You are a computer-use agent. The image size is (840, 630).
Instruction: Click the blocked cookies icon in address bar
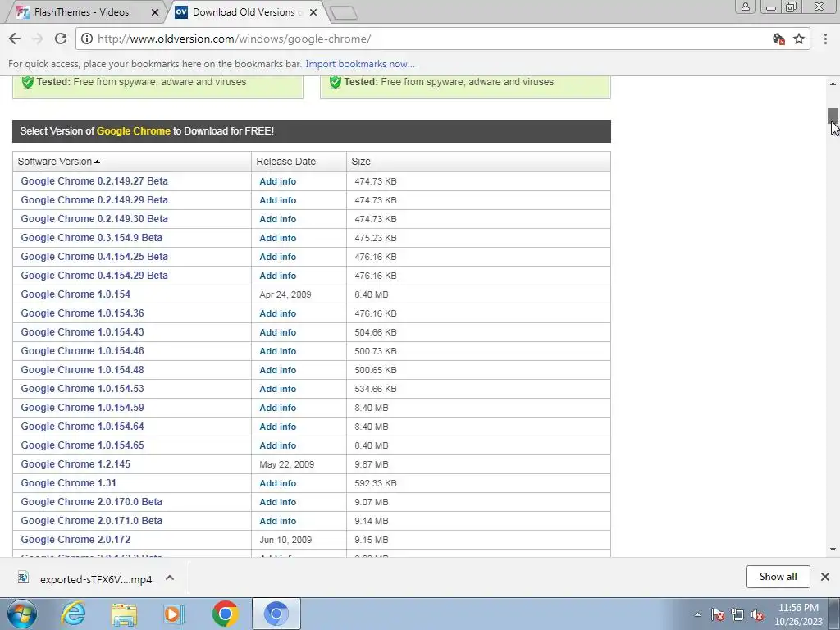click(779, 39)
